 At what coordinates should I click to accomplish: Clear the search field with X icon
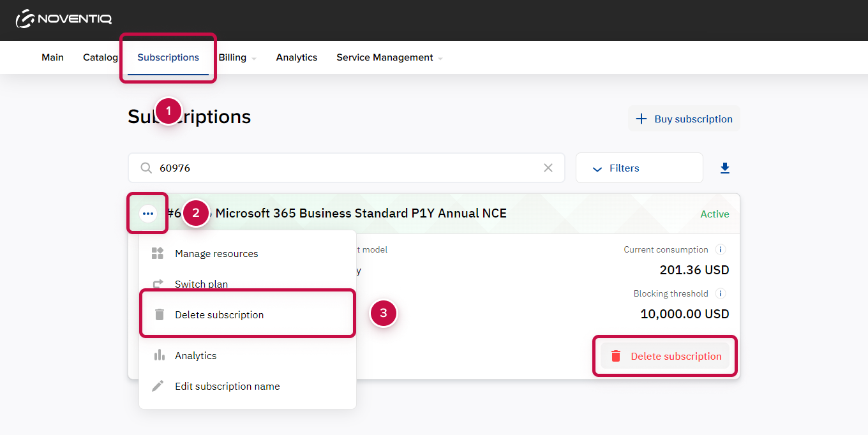[548, 168]
